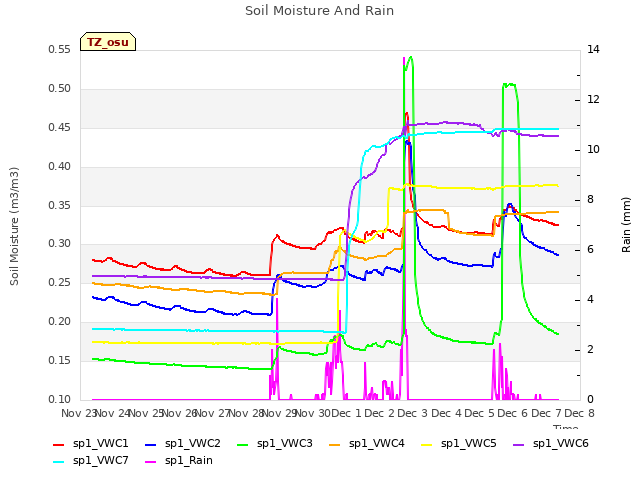Viewport: 640px width, 480px height.
Task: Select the sp1_VWC2 legend label
Action: coord(193,444)
